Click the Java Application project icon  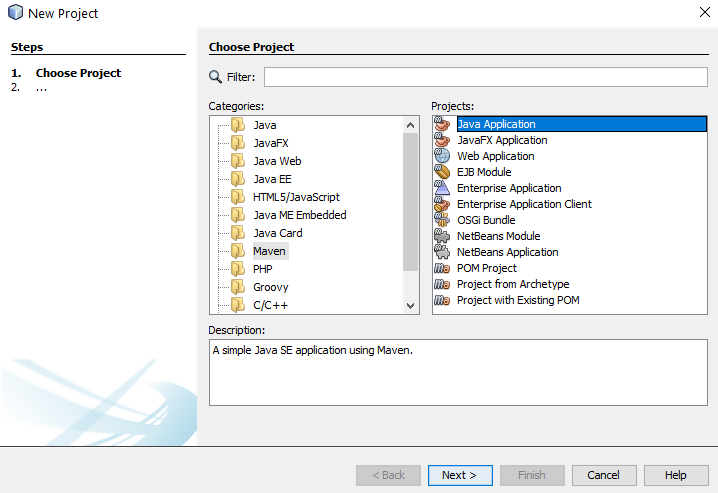click(x=442, y=124)
